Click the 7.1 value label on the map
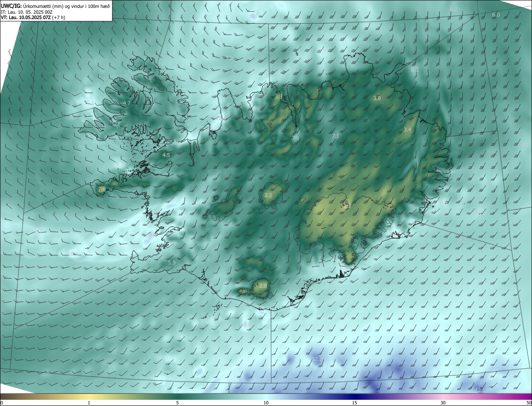Image resolution: width=532 pixels, height=406 pixels. (x=335, y=136)
